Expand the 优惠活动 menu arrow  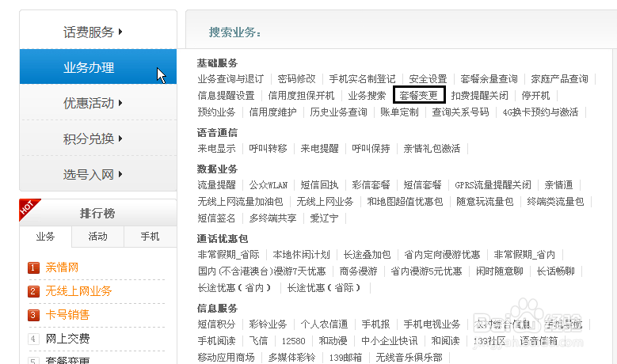coord(120,103)
